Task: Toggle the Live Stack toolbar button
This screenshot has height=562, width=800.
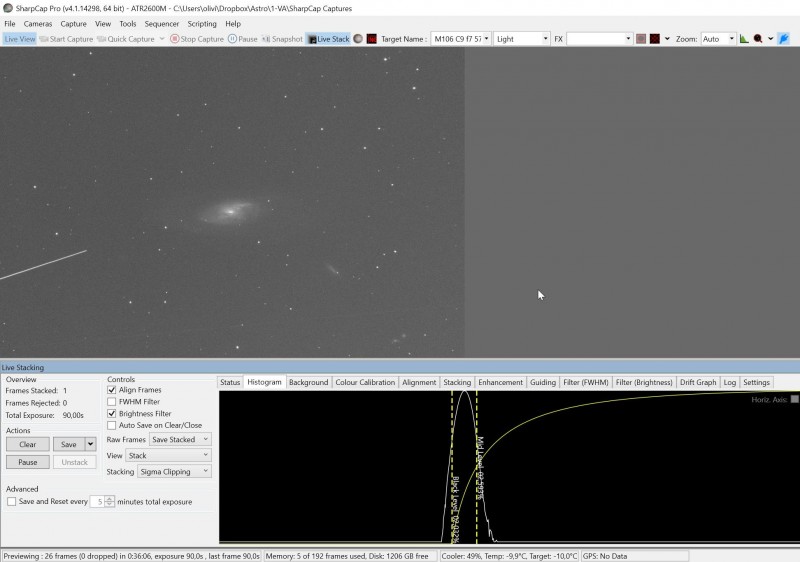Action: tap(328, 39)
